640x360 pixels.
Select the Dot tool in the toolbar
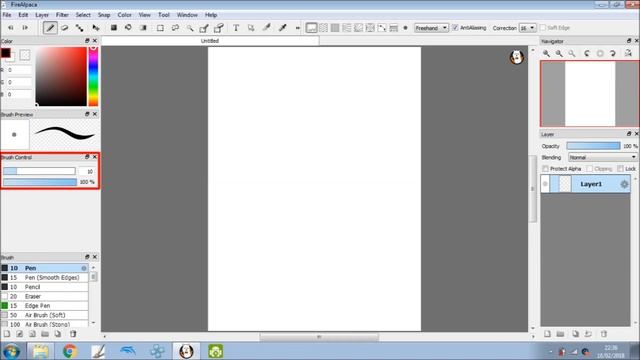(x=80, y=28)
